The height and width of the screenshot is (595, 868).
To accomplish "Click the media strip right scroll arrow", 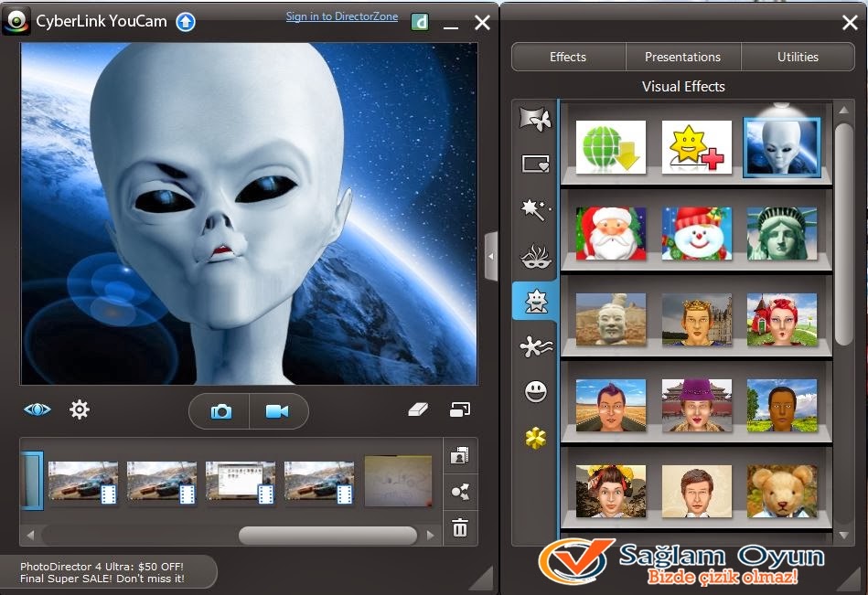I will pos(431,536).
